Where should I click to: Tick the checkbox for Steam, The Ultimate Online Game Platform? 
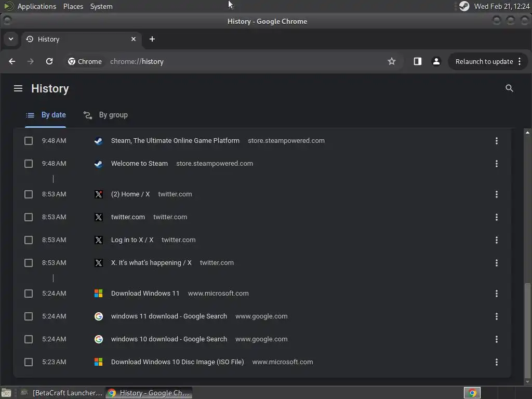[x=29, y=141]
